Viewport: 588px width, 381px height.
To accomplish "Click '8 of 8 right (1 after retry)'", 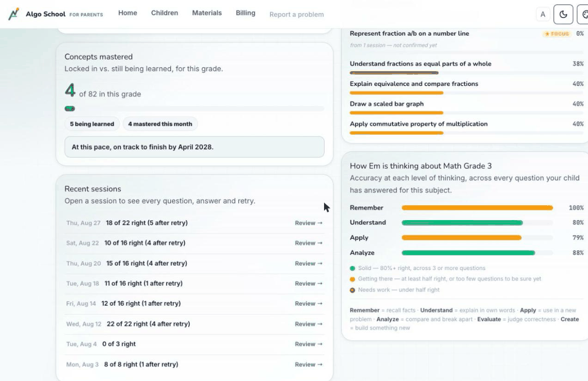I will (141, 364).
